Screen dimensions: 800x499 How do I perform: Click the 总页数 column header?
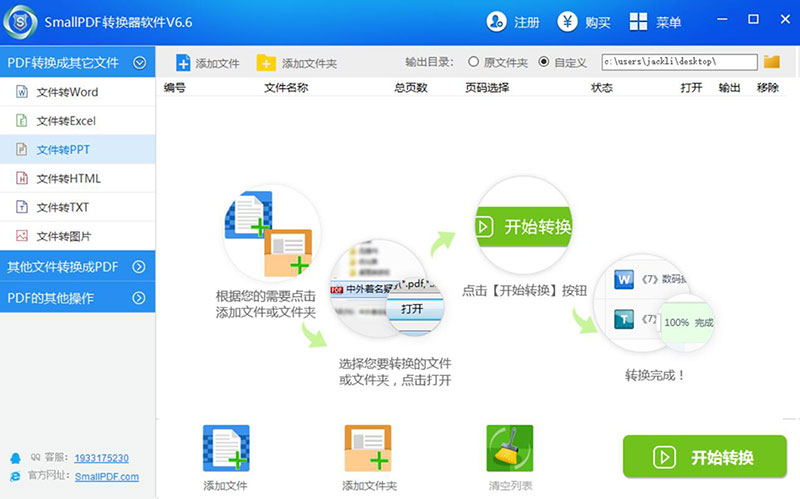[x=411, y=88]
